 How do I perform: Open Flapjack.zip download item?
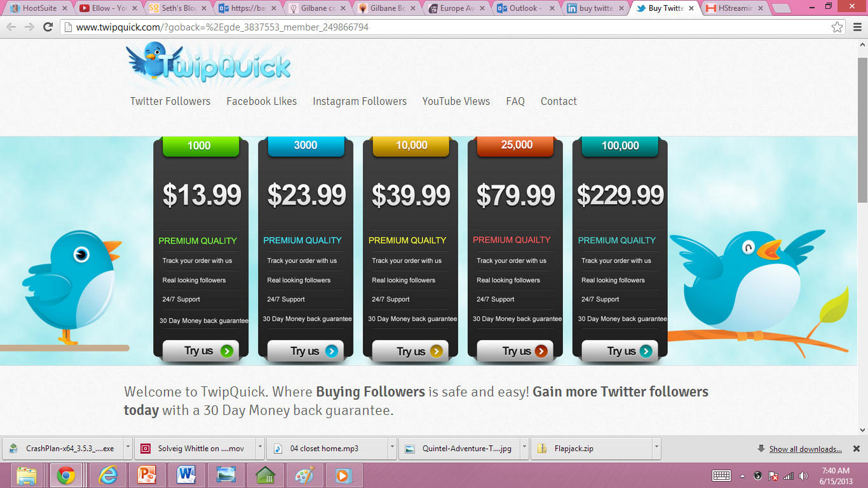point(591,448)
